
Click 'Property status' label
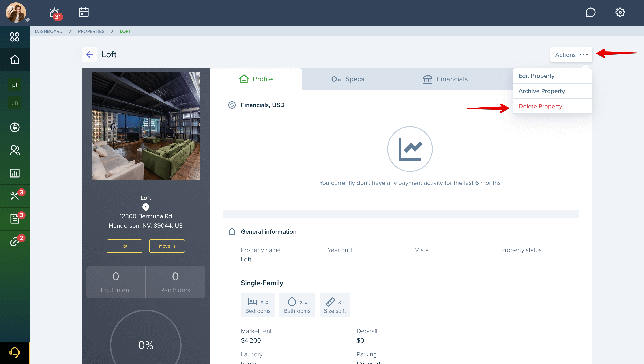coord(521,250)
